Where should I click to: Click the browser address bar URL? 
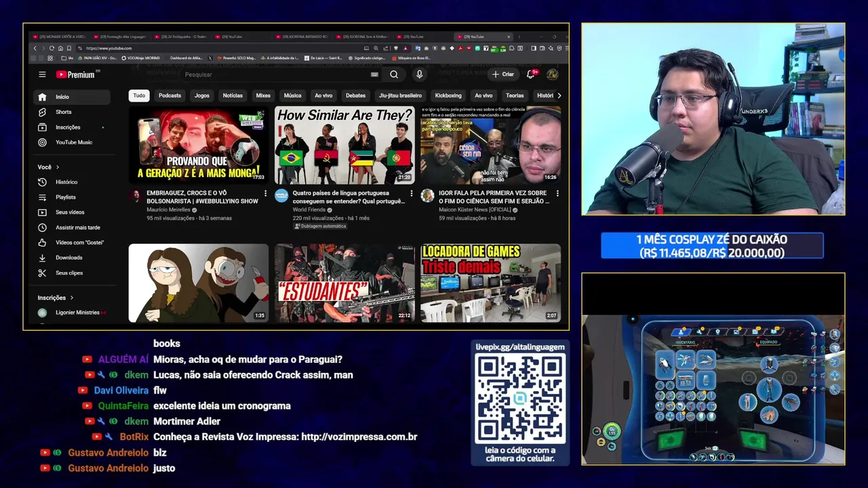coord(109,48)
